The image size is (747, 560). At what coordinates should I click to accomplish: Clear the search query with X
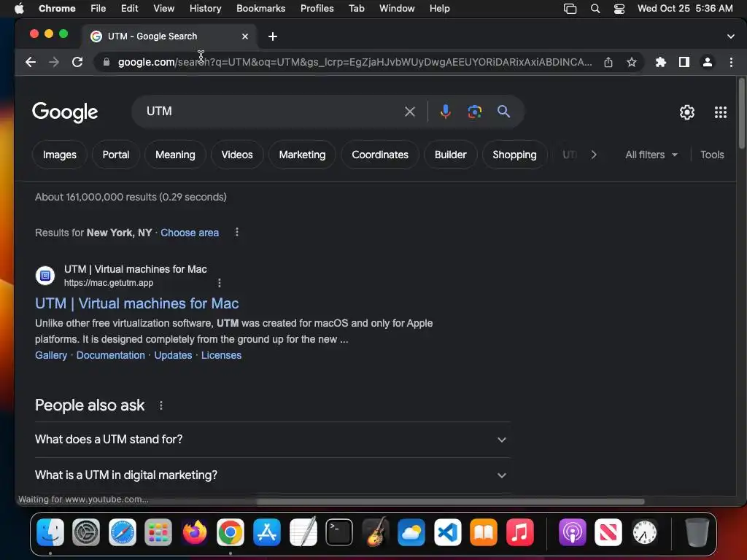pos(410,112)
